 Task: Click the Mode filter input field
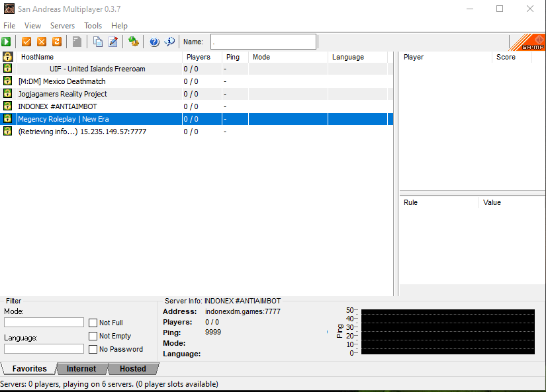(44, 322)
